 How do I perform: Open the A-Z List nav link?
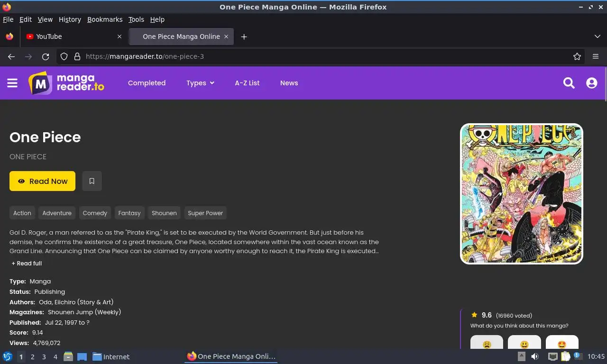coord(247,83)
